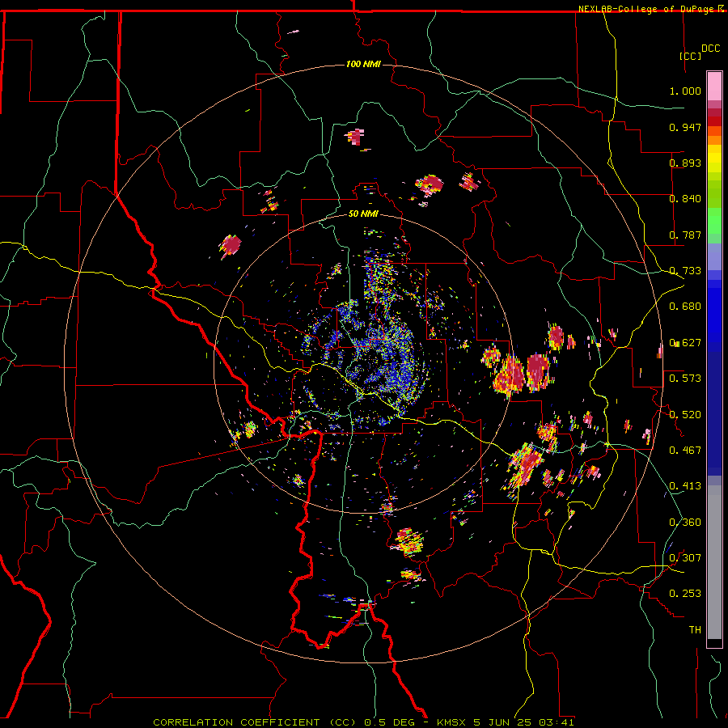Click the TH threshold label
Image resolution: width=728 pixels, height=728 pixels.
pos(695,630)
